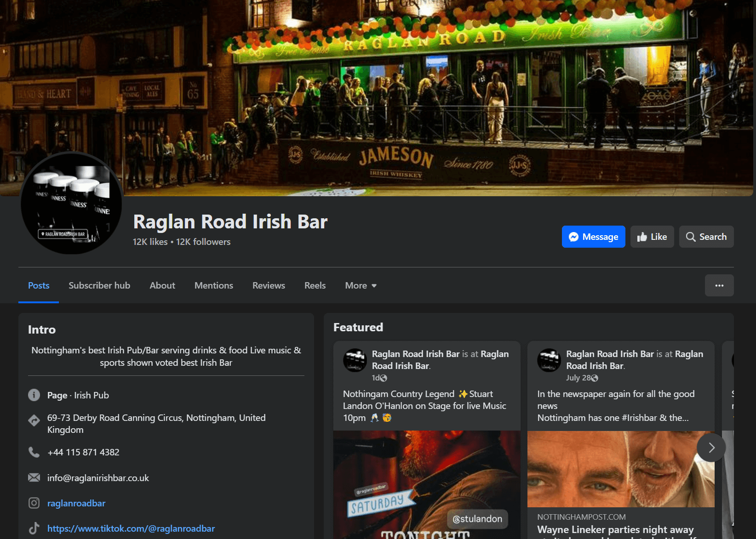Click the Message button

point(593,237)
